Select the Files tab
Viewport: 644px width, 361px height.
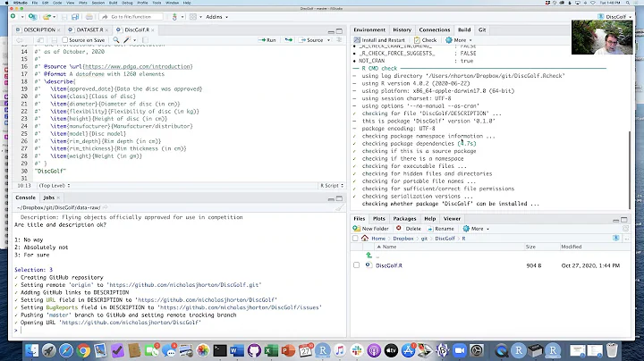click(359, 219)
